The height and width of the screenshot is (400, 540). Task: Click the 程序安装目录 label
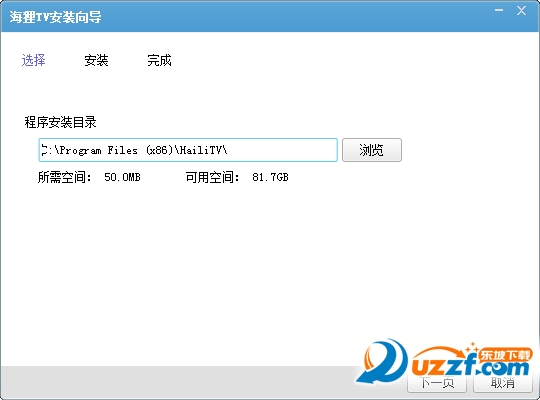pyautogui.click(x=60, y=122)
